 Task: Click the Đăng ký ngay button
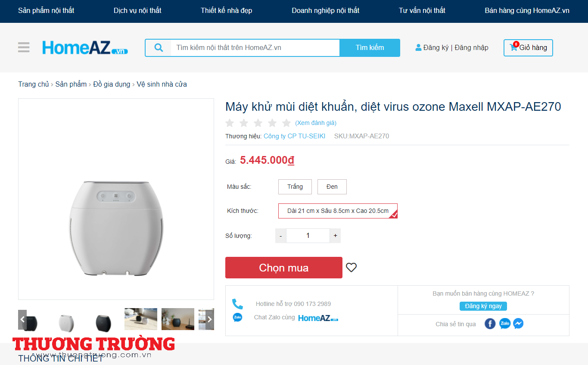coord(483,306)
